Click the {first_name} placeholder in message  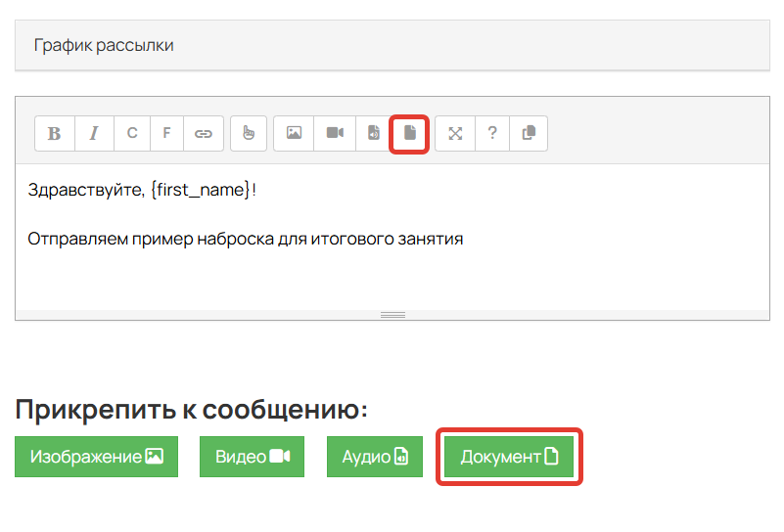pos(200,190)
